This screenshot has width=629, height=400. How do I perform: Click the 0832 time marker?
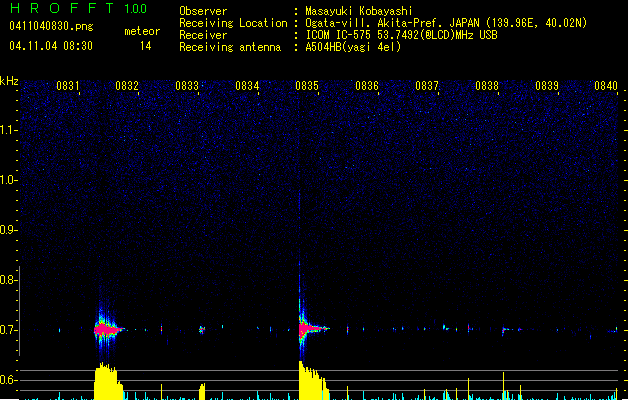[127, 86]
